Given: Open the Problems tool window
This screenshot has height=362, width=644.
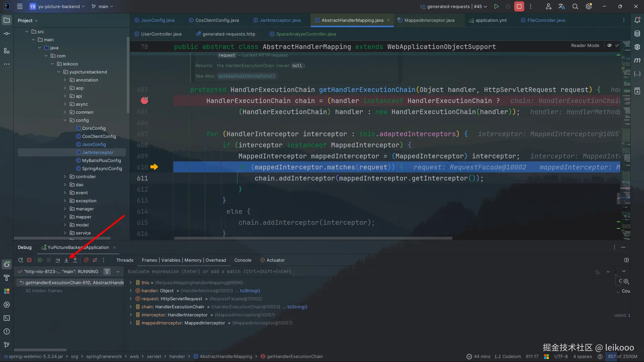Looking at the screenshot, I should (7, 331).
